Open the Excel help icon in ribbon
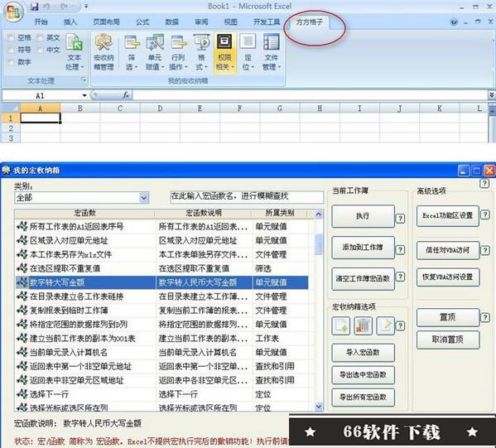Image resolution: width=496 pixels, height=448 pixels. 454,22
